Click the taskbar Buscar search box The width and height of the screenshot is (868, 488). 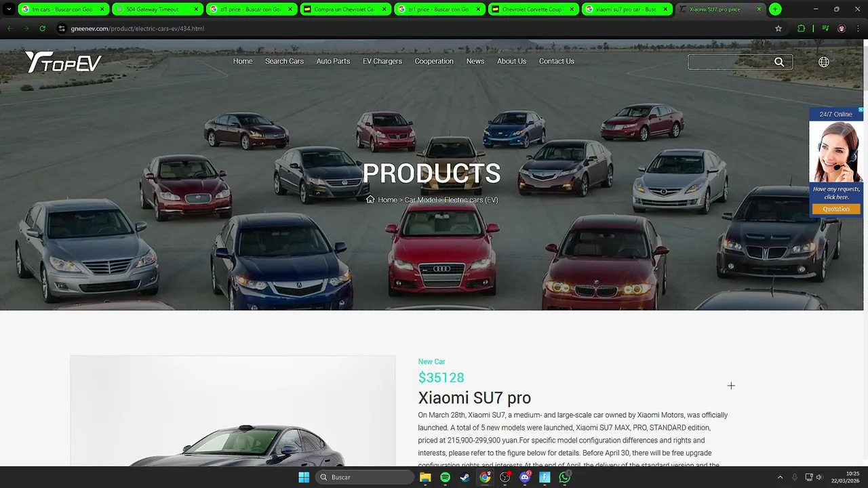(x=365, y=477)
